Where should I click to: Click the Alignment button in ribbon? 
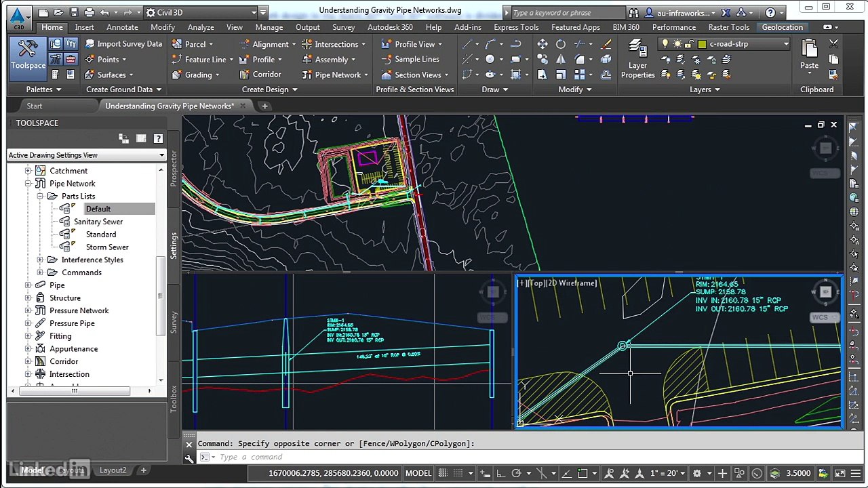[267, 44]
